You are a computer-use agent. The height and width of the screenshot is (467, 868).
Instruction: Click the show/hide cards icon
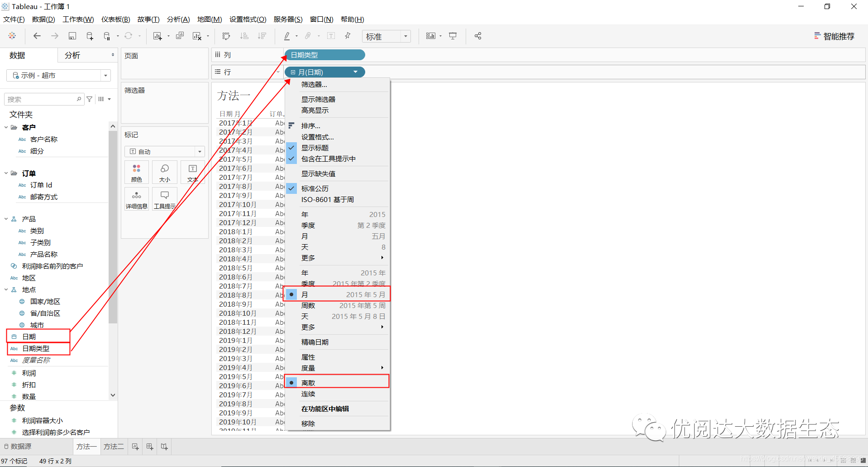431,36
